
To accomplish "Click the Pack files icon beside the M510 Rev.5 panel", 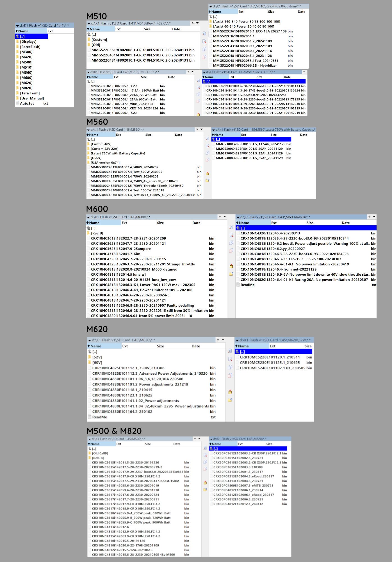I will click(198, 114).
